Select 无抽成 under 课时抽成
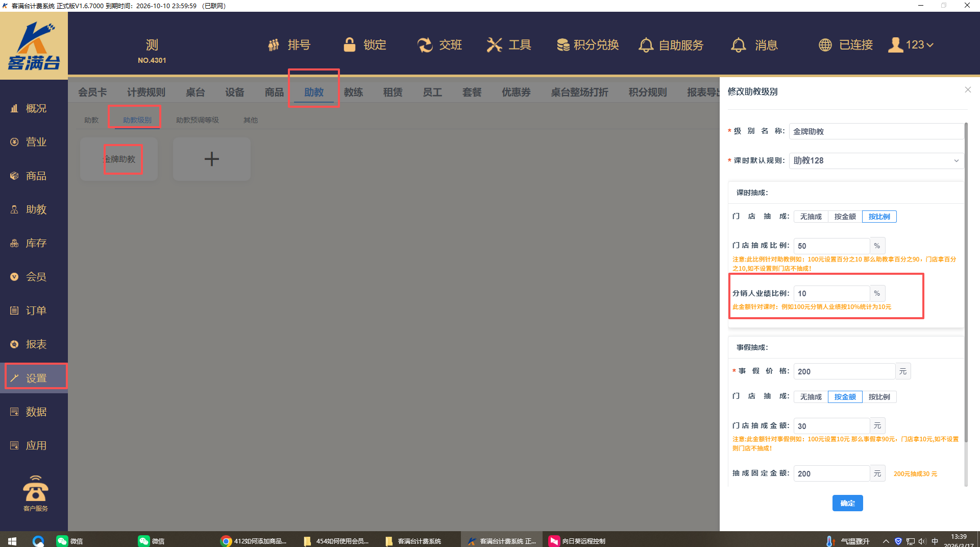 811,217
